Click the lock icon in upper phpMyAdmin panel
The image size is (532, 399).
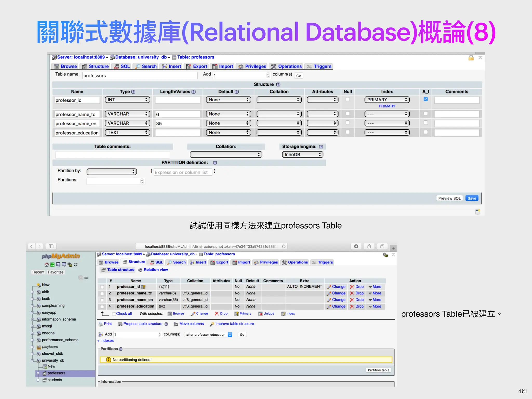[x=471, y=58]
